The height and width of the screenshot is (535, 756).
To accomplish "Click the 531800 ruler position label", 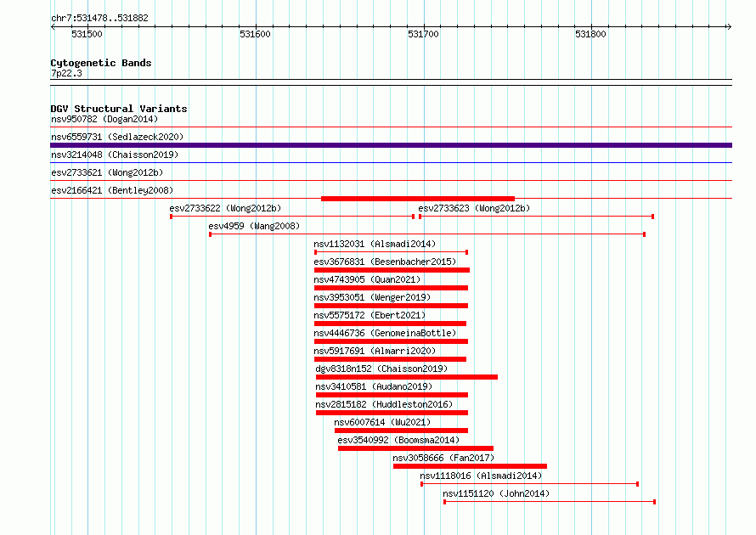I will point(590,34).
